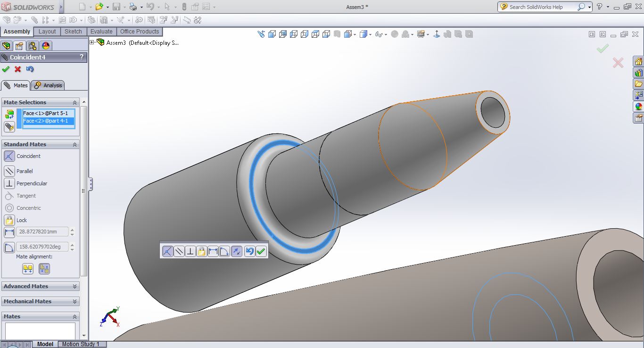The height and width of the screenshot is (348, 644).
Task: Click the Search SolidWorks Help field
Action: click(x=542, y=7)
